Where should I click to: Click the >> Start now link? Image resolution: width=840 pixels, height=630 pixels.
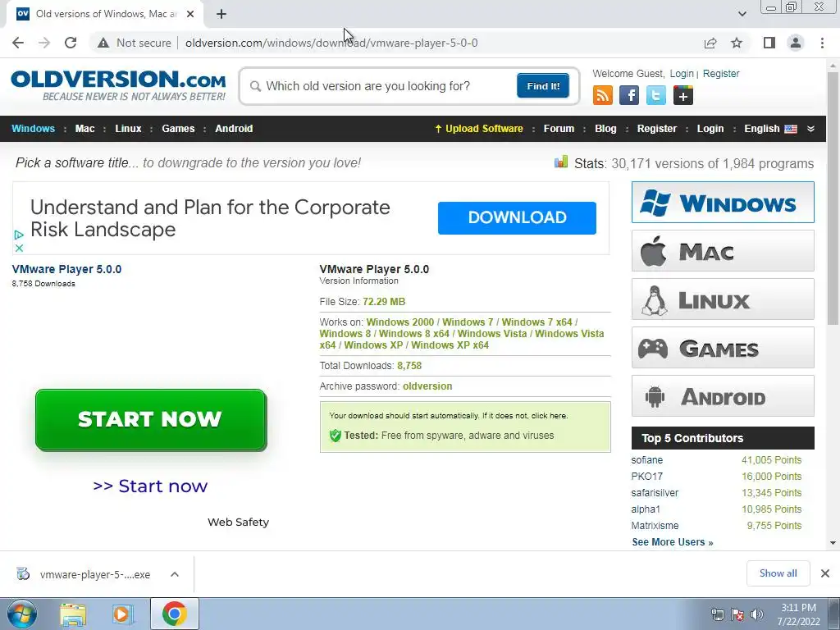point(150,486)
